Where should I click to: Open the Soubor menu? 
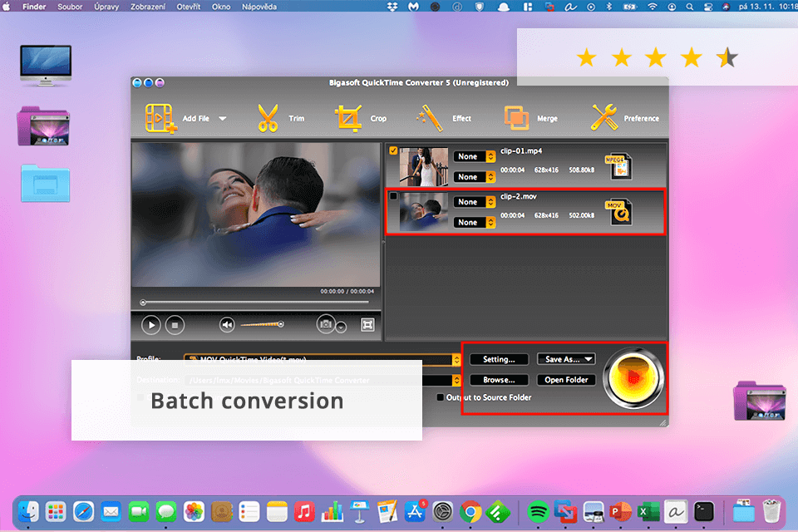click(x=70, y=7)
